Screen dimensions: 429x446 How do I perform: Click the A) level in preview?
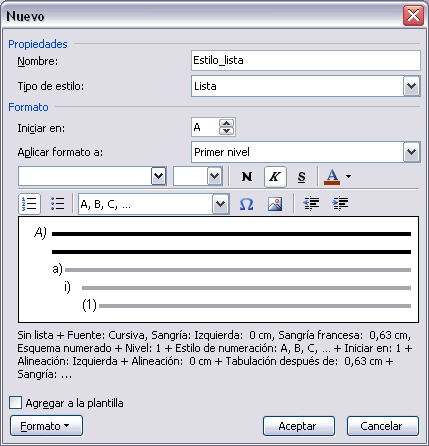40,233
